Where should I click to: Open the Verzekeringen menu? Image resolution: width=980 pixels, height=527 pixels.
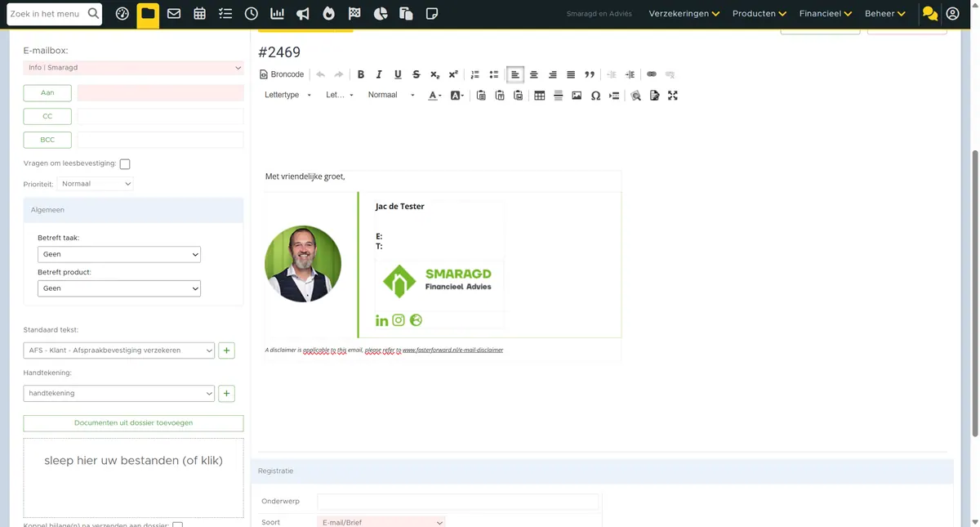(684, 14)
